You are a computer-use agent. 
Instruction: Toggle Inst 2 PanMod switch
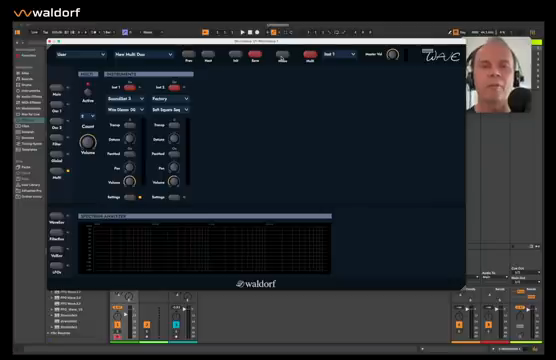pyautogui.click(x=174, y=154)
